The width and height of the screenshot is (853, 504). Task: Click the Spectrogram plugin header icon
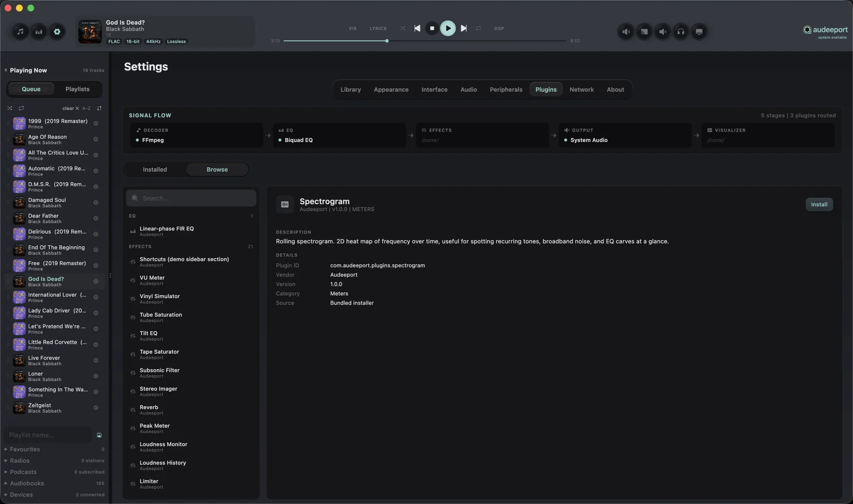[285, 204]
